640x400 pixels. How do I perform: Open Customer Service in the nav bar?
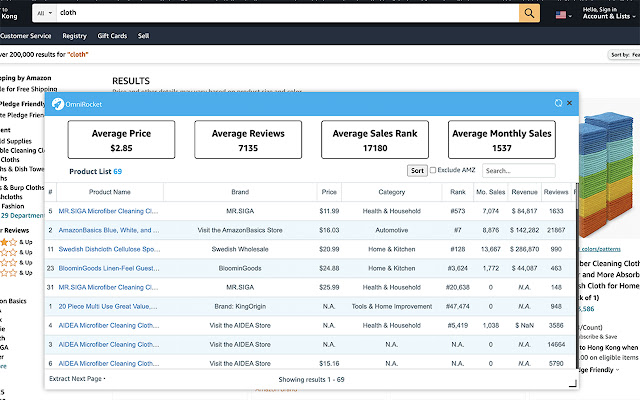[26, 36]
